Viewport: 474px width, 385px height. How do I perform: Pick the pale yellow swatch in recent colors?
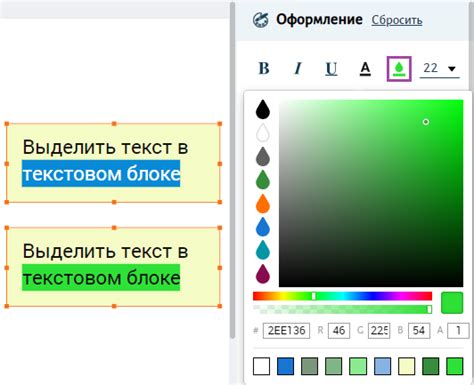point(407,366)
